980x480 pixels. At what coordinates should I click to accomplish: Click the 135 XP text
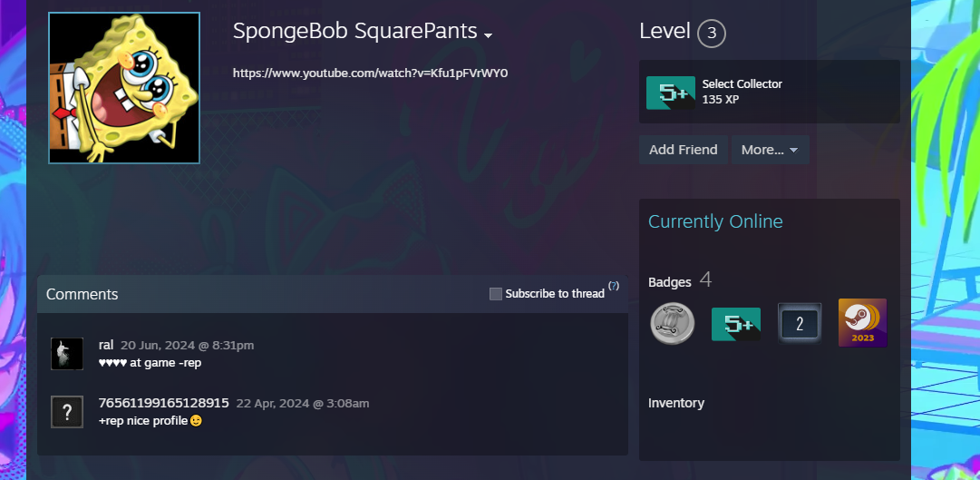[721, 99]
